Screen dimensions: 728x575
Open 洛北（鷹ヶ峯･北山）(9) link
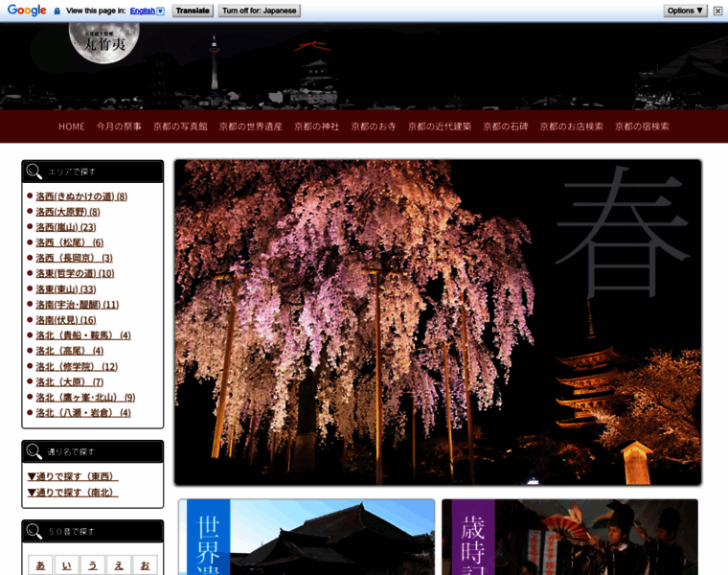click(85, 398)
